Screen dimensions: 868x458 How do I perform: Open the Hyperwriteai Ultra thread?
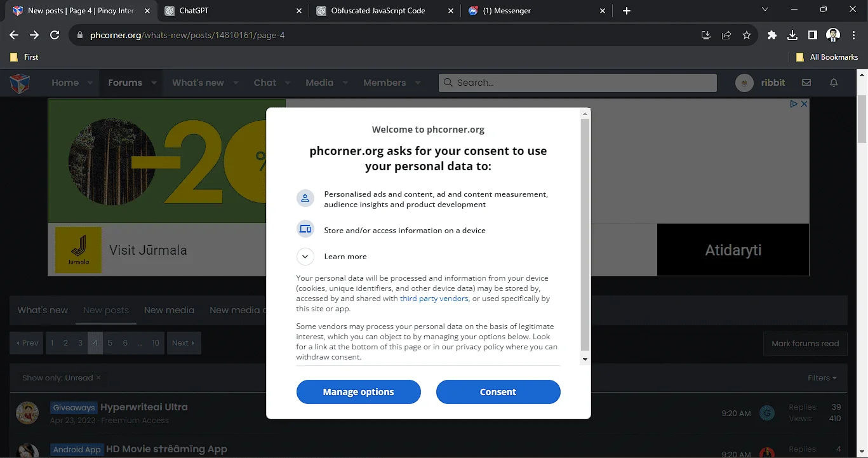[x=144, y=407]
